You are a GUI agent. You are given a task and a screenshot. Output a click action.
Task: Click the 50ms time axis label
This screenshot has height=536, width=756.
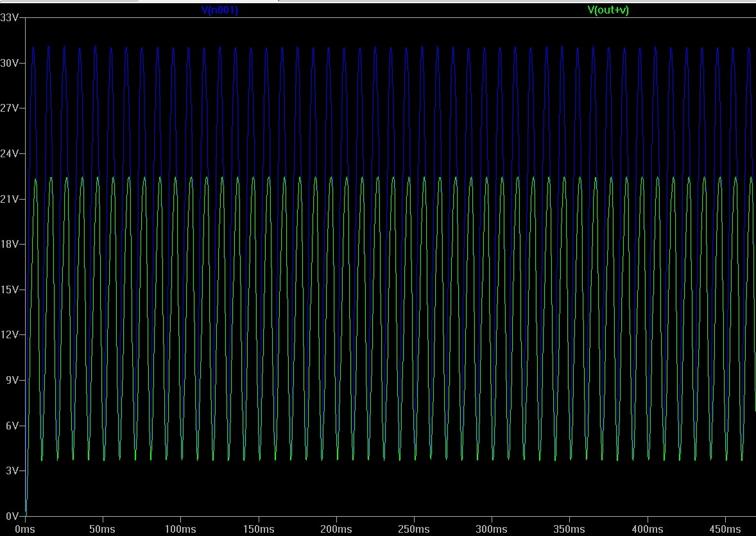click(102, 529)
